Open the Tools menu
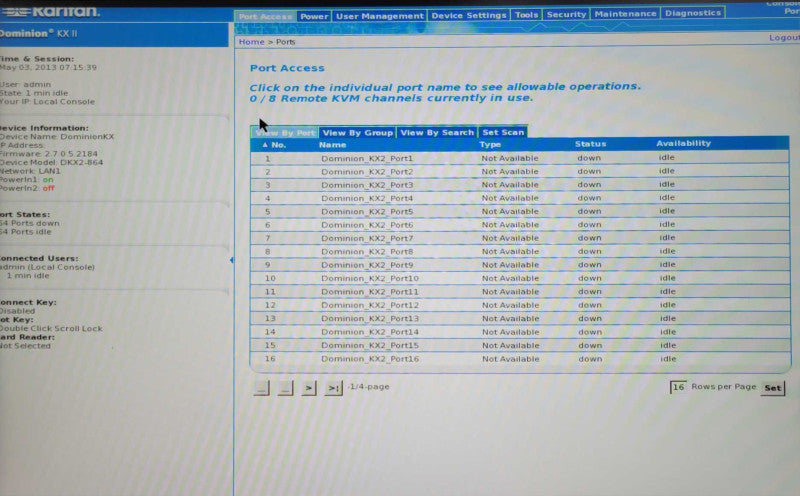The width and height of the screenshot is (800, 496). click(526, 15)
